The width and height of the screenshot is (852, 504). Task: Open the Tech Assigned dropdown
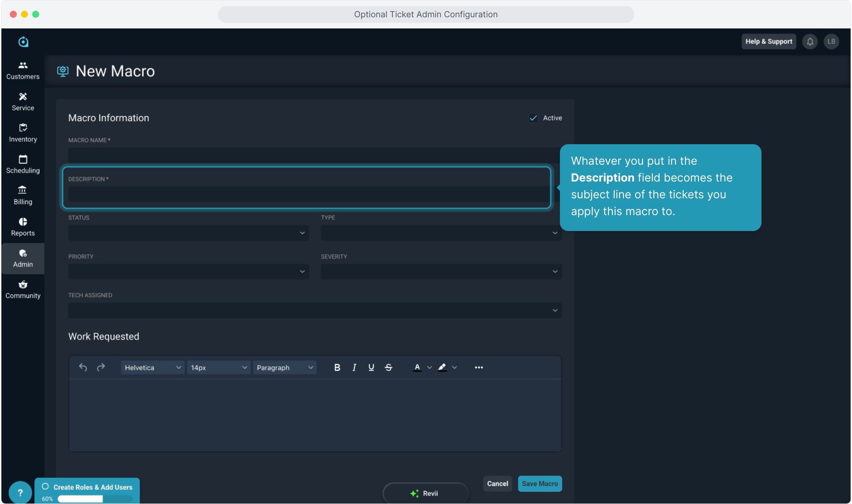(314, 310)
